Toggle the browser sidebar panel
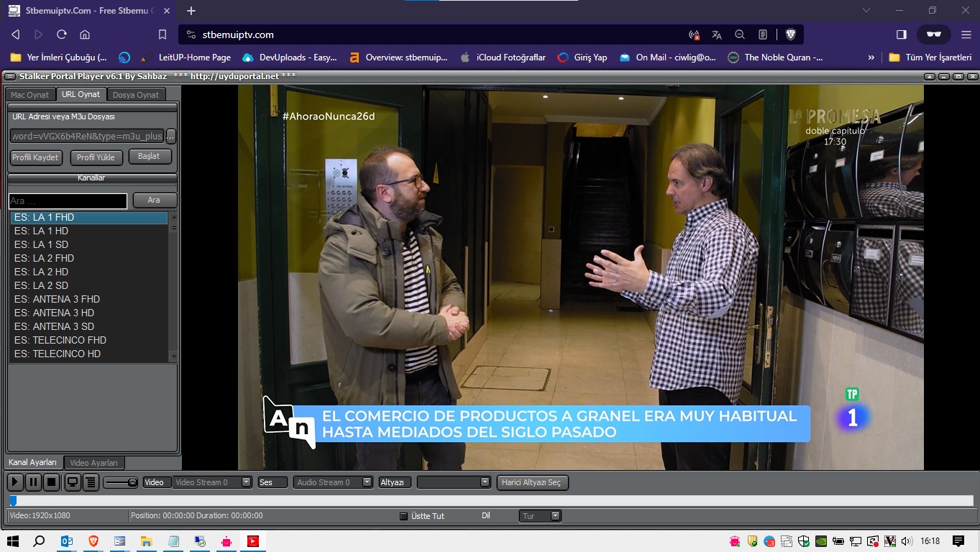Viewport: 980px width, 552px height. click(902, 34)
